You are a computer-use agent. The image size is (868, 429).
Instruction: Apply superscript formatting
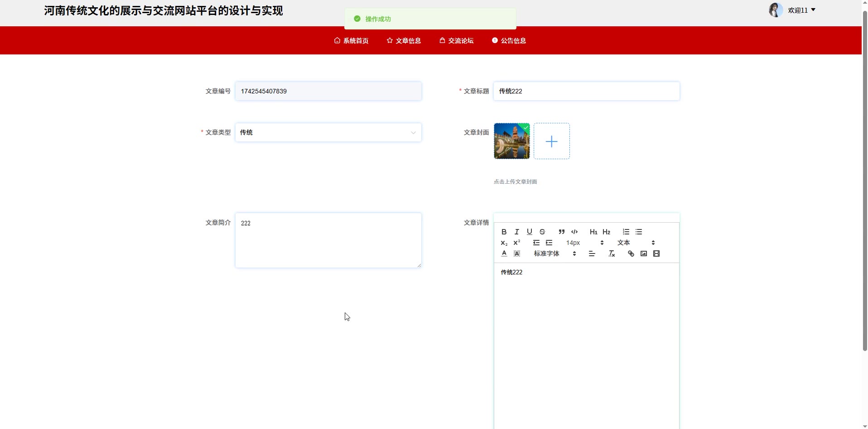tap(516, 243)
